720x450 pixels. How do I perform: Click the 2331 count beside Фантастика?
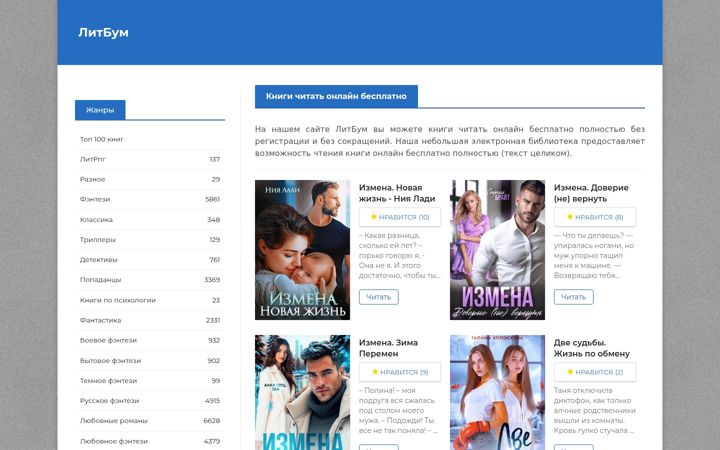point(213,321)
